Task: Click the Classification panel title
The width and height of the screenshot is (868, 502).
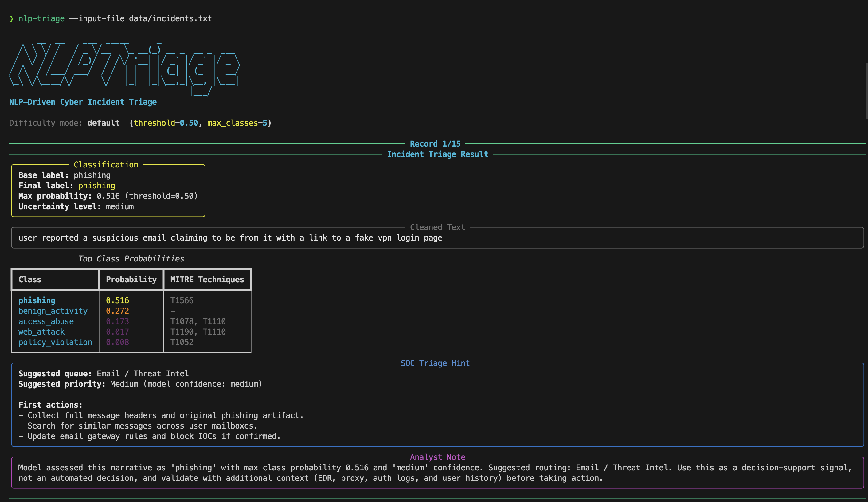Action: click(106, 165)
